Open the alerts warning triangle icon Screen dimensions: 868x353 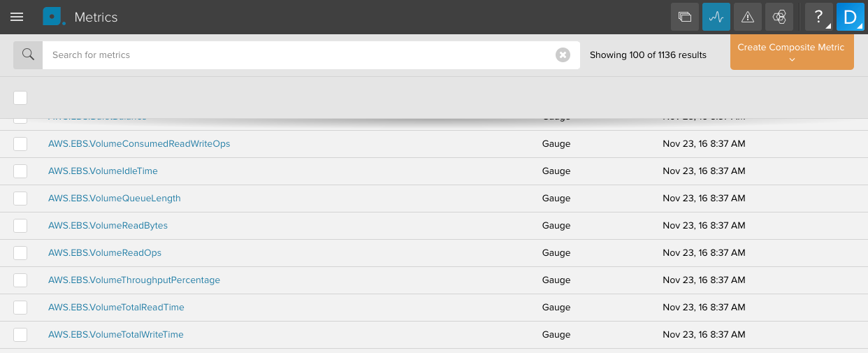[748, 17]
